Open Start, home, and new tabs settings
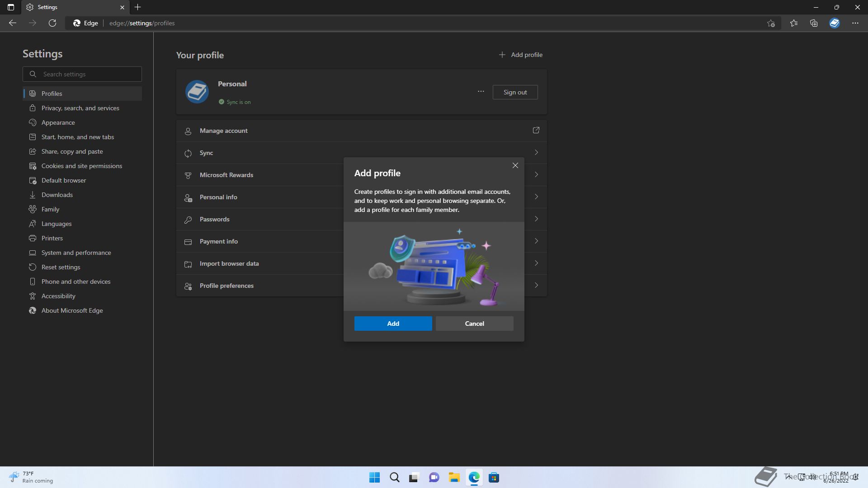 click(82, 137)
